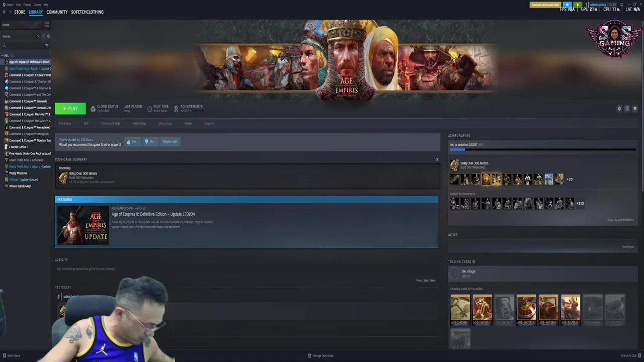Select Grand Theft Auto V Enhanced
Screen dimensions: 644x362
[26, 160]
